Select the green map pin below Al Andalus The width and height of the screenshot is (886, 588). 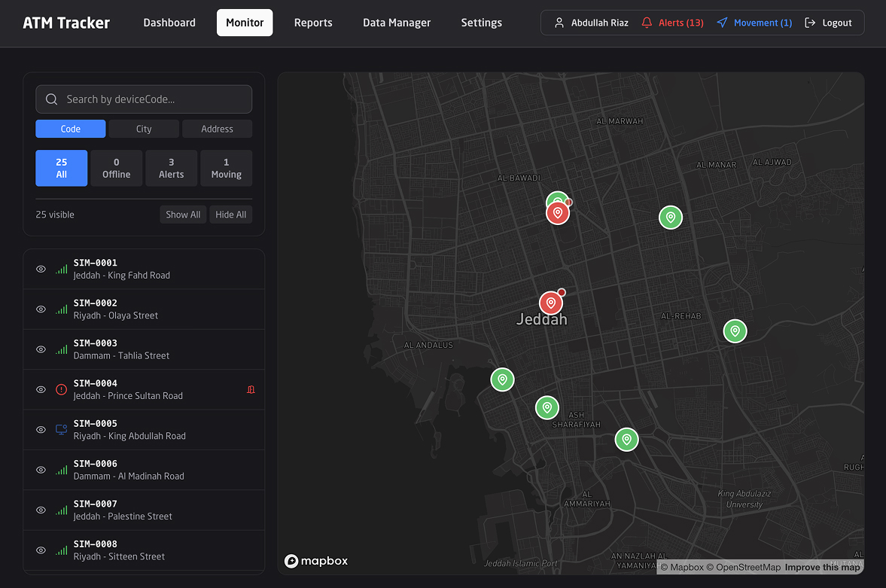[502, 380]
